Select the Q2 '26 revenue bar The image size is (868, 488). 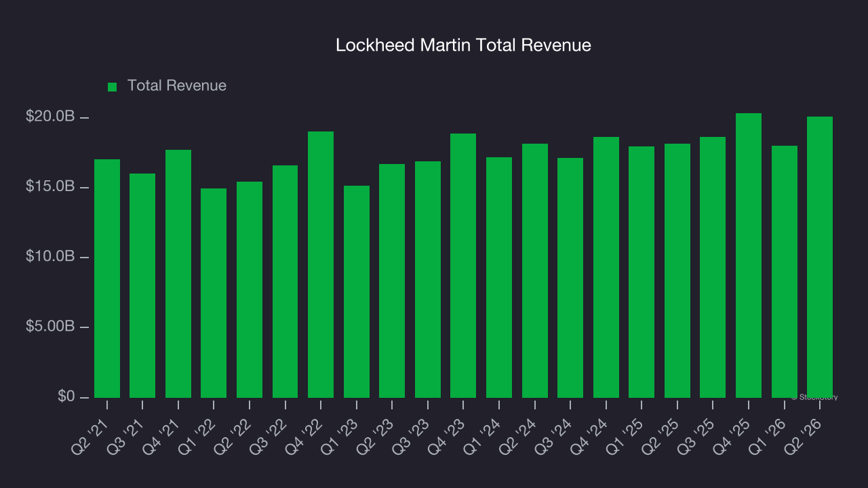tap(820, 257)
